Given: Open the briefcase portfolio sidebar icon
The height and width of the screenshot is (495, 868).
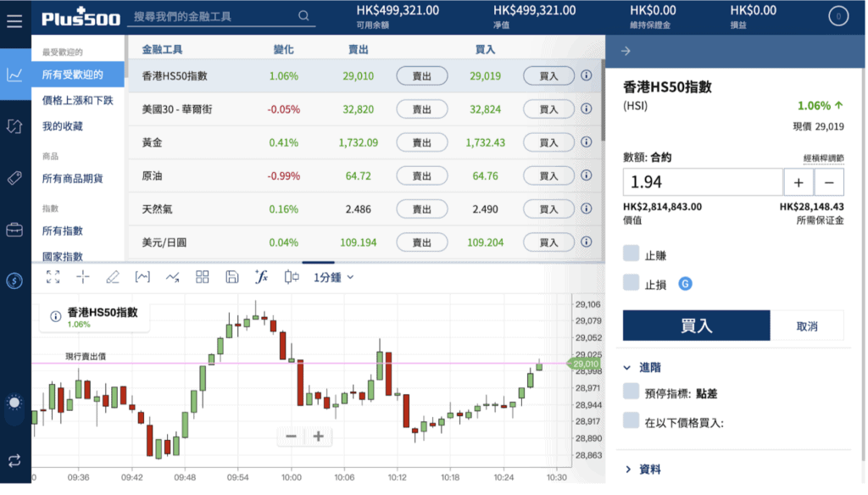Looking at the screenshot, I should 14,229.
